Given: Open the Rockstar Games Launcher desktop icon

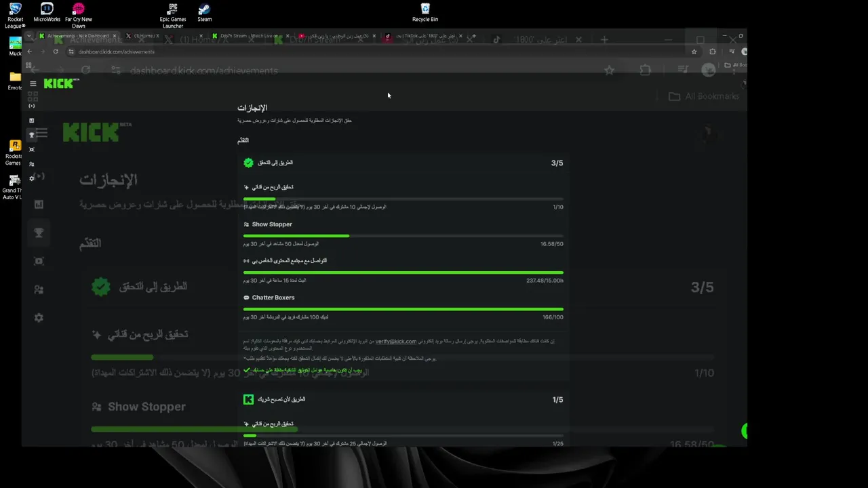Looking at the screenshot, I should [14, 152].
